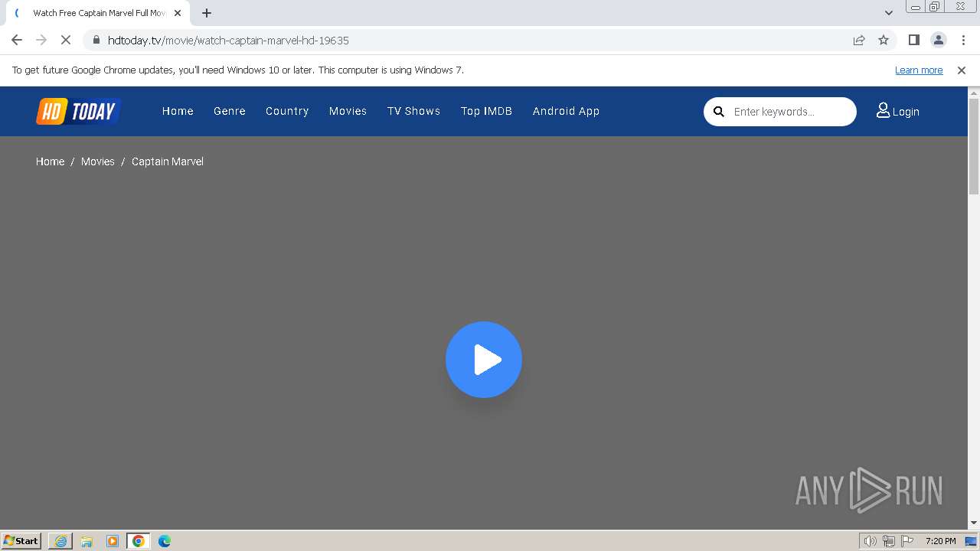
Task: Open the Chrome profile icon
Action: (x=938, y=40)
